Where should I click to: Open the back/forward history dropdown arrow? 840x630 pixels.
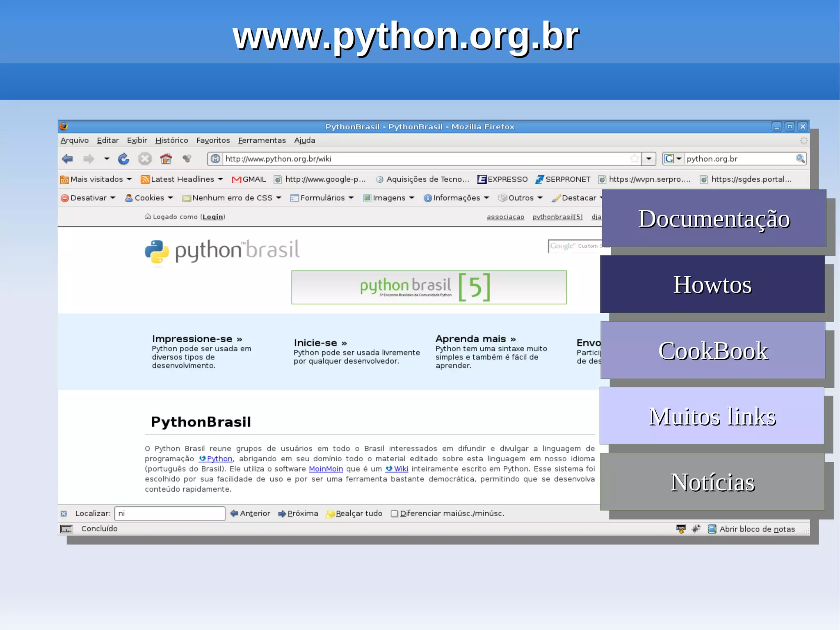tap(107, 158)
